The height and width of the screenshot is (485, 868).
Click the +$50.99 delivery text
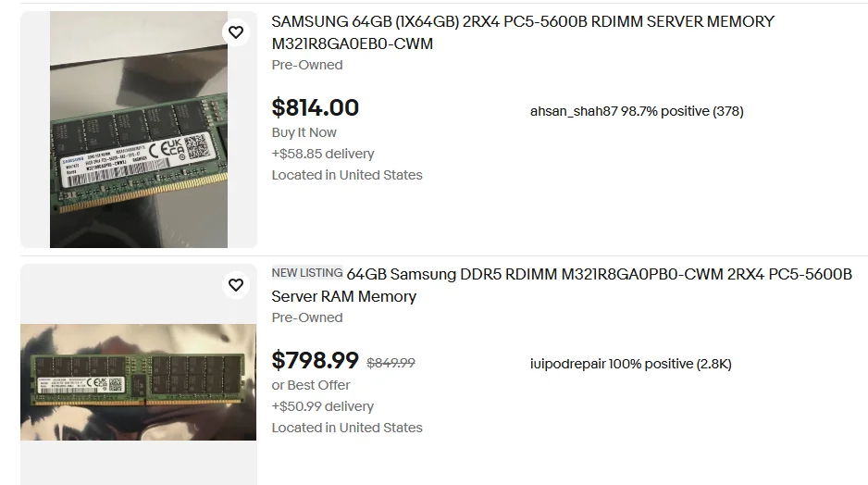pyautogui.click(x=323, y=406)
